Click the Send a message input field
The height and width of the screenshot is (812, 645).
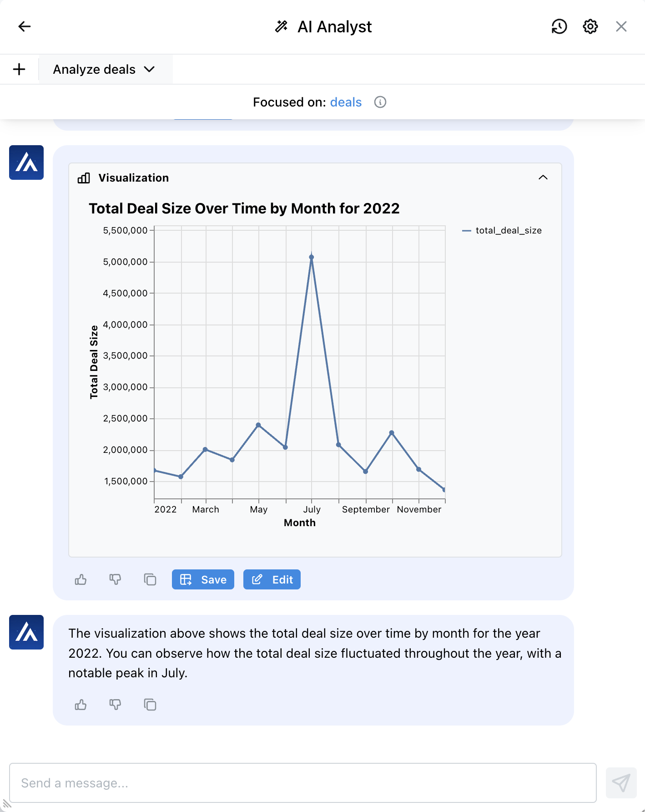pyautogui.click(x=302, y=783)
